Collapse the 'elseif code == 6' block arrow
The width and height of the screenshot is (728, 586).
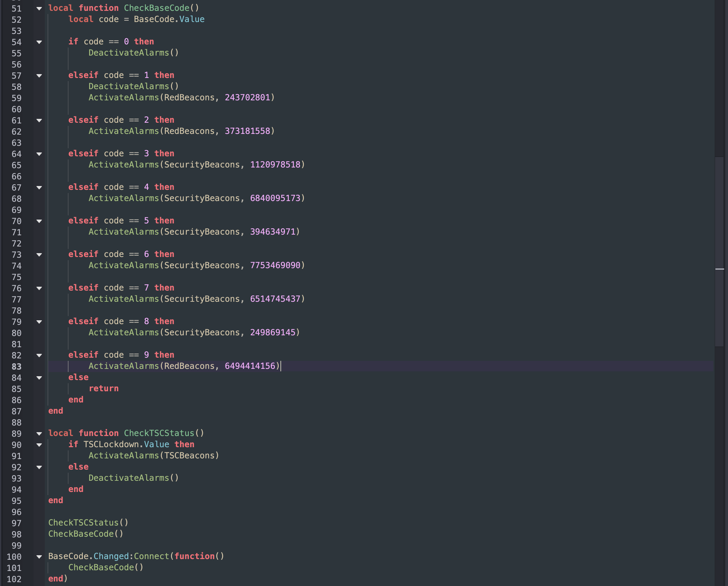pos(39,255)
